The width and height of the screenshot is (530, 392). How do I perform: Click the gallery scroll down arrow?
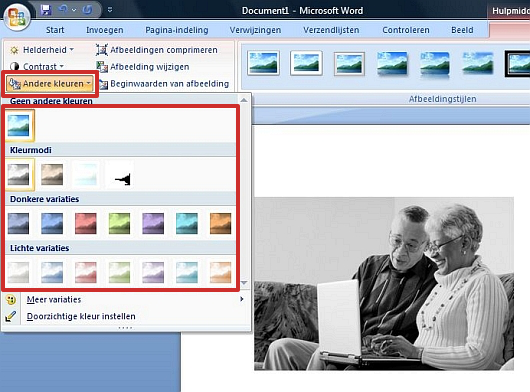tap(244, 283)
